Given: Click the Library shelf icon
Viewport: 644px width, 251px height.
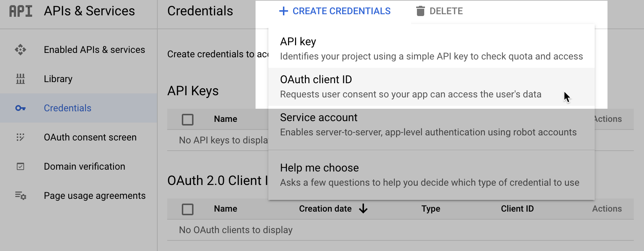Looking at the screenshot, I should 20,79.
